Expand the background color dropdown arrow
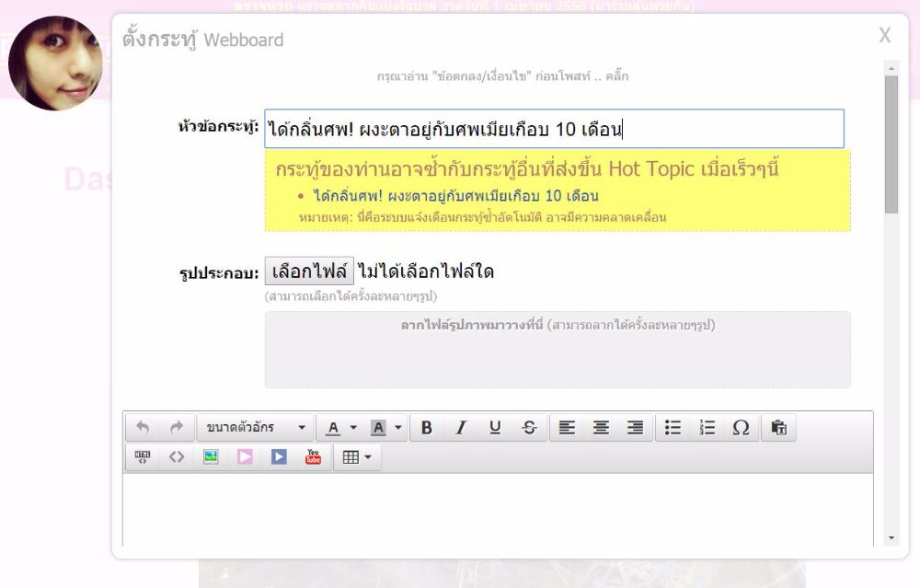The width and height of the screenshot is (920, 588). [x=398, y=428]
